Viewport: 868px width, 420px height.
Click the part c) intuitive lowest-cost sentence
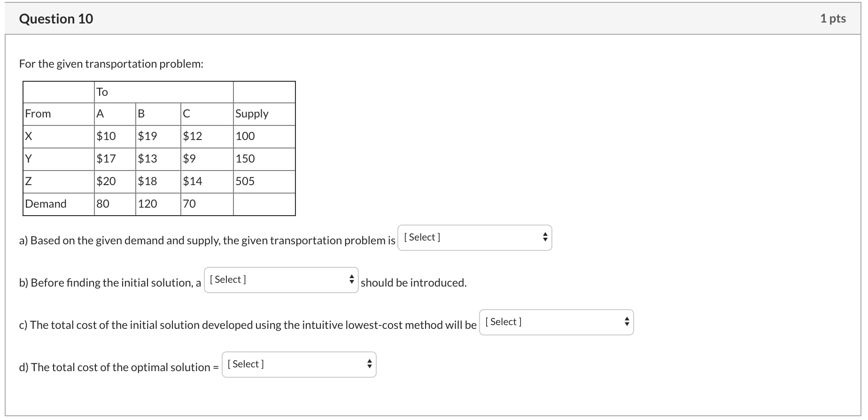[248, 325]
